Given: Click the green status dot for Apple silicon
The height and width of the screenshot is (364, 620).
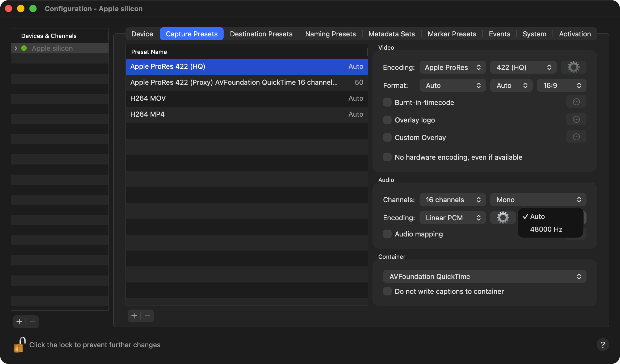Looking at the screenshot, I should tap(24, 48).
